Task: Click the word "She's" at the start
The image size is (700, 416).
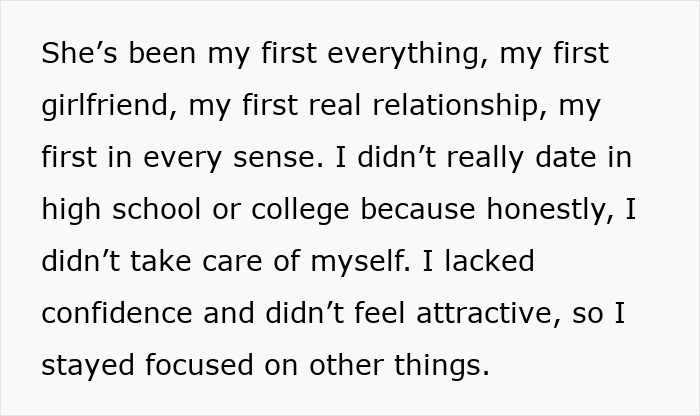Action: tap(79, 53)
